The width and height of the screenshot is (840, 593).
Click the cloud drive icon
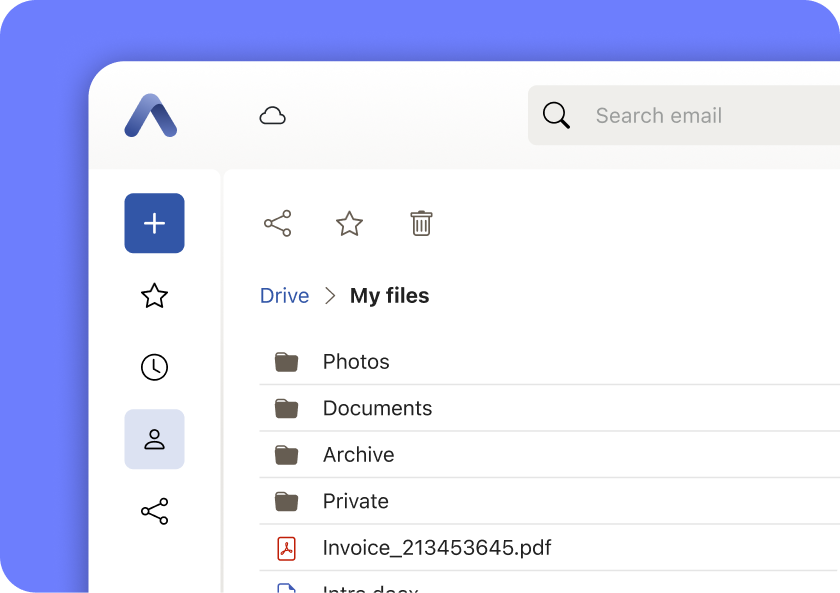click(272, 116)
